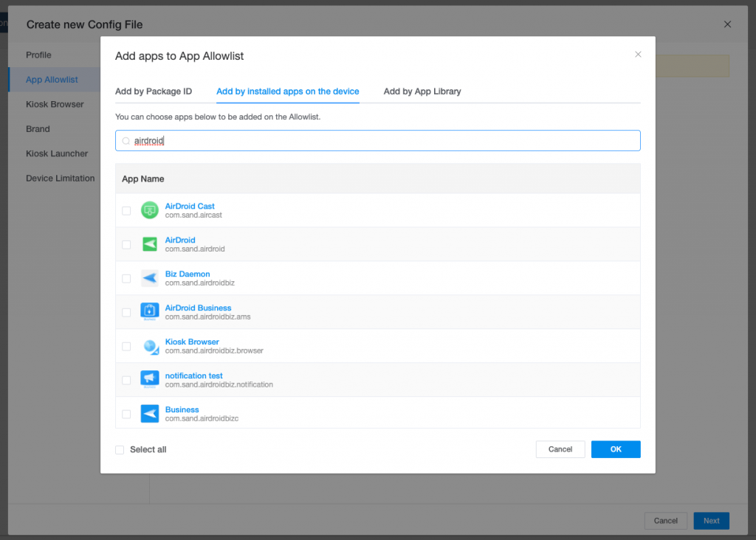Enable the Kiosk Browser checkbox

126,346
